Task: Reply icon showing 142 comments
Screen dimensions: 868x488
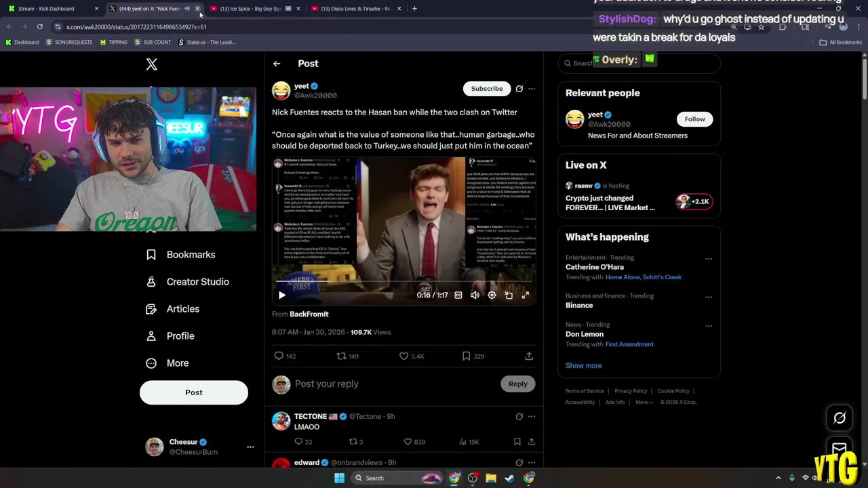Action: (x=285, y=356)
